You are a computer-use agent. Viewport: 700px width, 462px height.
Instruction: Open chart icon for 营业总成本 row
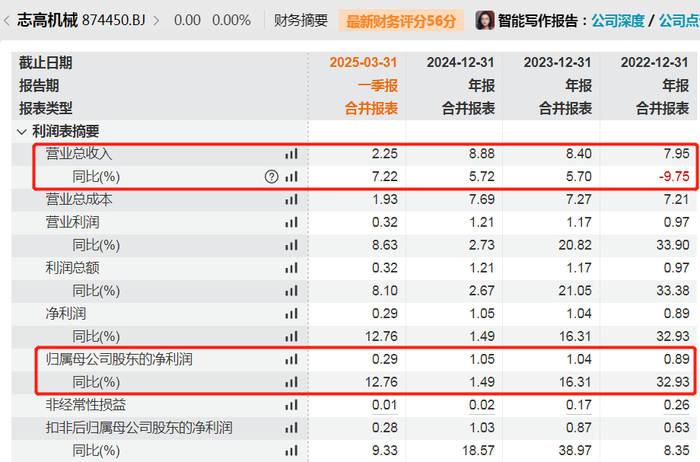[x=292, y=200]
